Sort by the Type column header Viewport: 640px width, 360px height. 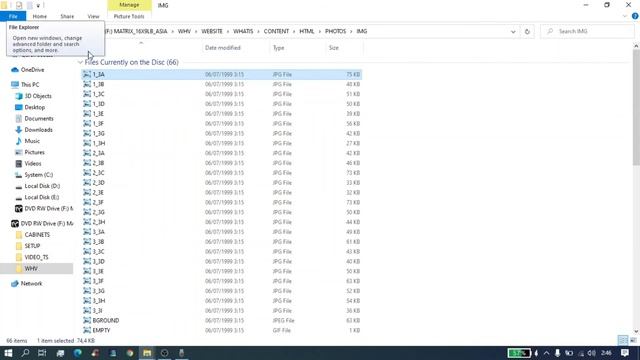click(278, 48)
